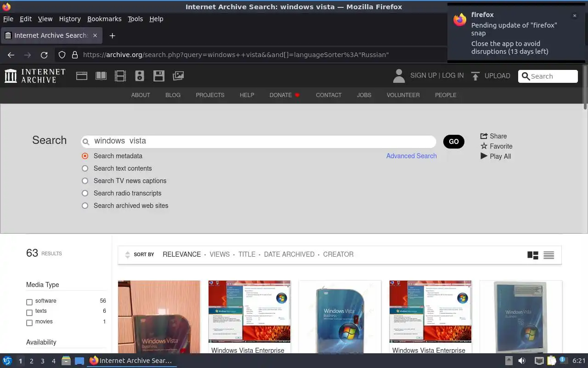Open the Software floppy-disk icon
The height and width of the screenshot is (368, 588).
click(159, 76)
